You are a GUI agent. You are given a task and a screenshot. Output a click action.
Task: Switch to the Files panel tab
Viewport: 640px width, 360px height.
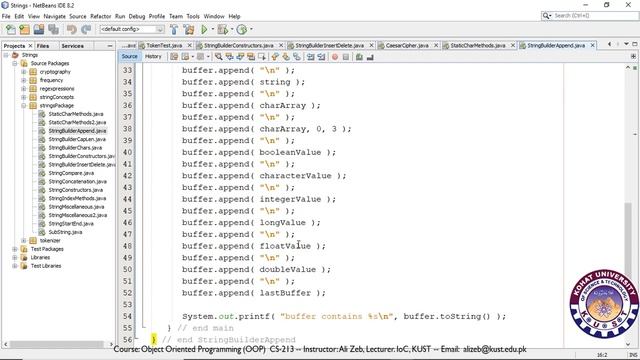coord(42,46)
